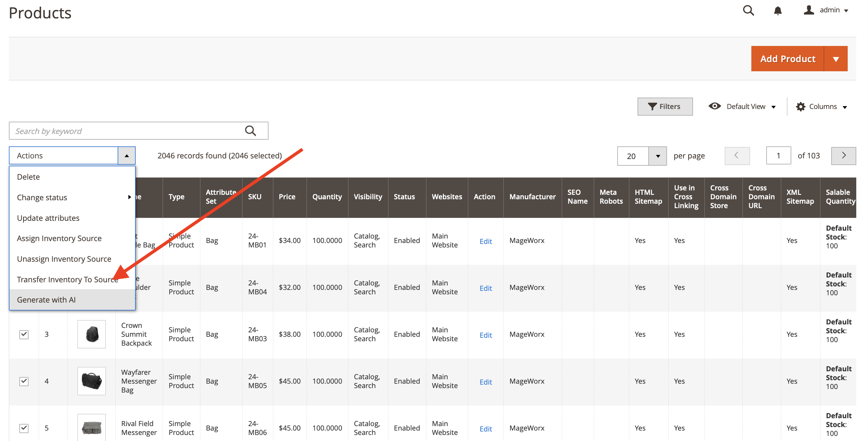This screenshot has height=441, width=868.
Task: Select Transfer Inventory To Source action
Action: click(72, 279)
